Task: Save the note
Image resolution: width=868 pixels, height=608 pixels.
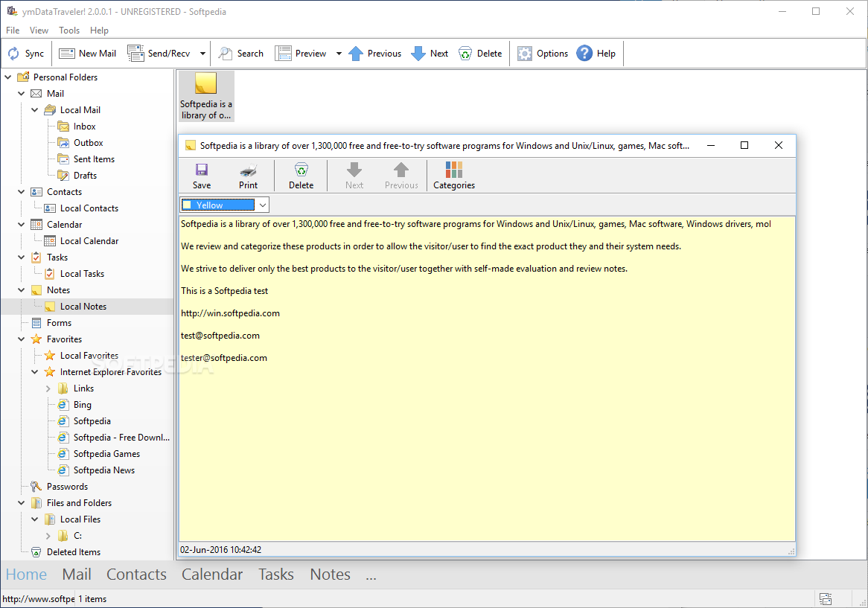Action: pyautogui.click(x=202, y=176)
